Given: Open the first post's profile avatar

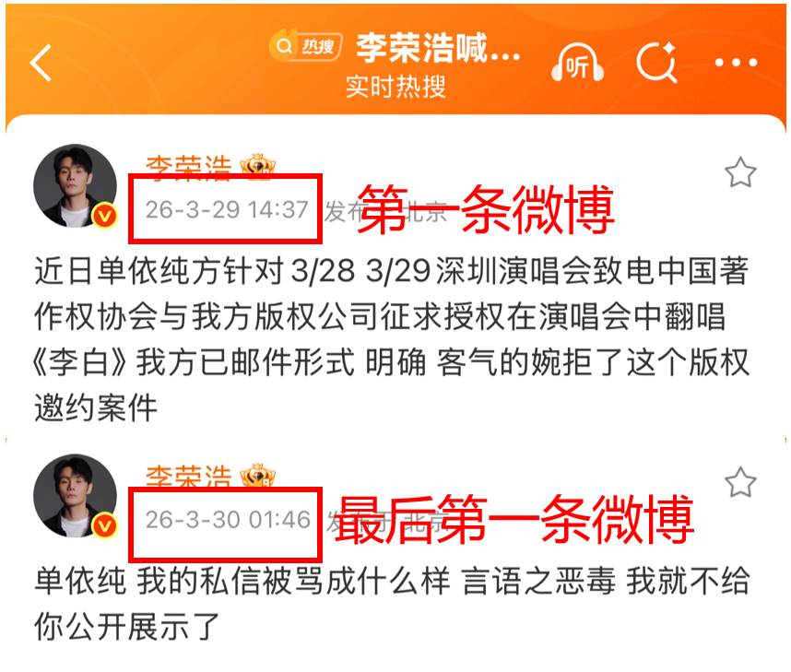Looking at the screenshot, I should [x=76, y=185].
